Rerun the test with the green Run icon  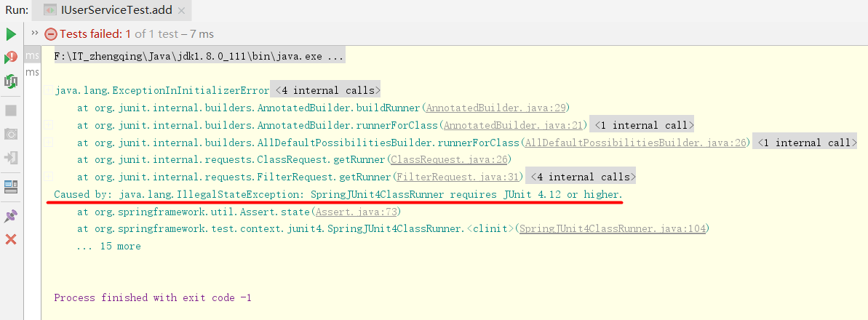[10, 35]
